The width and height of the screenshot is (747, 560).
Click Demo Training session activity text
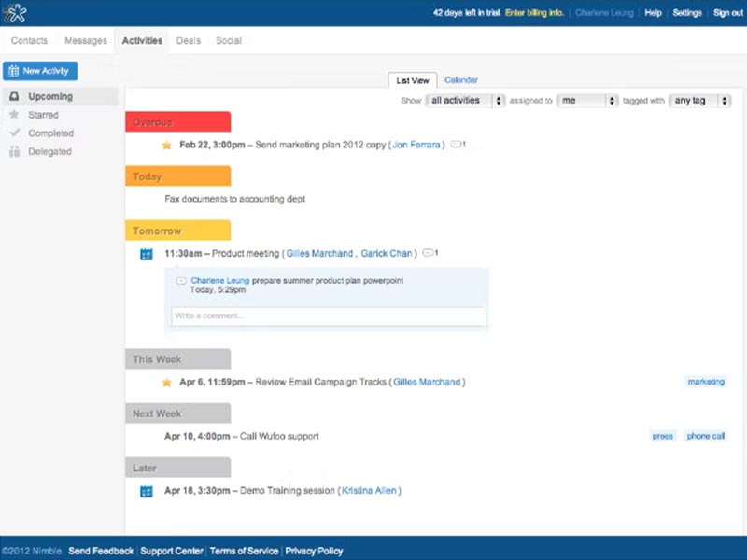click(x=288, y=491)
